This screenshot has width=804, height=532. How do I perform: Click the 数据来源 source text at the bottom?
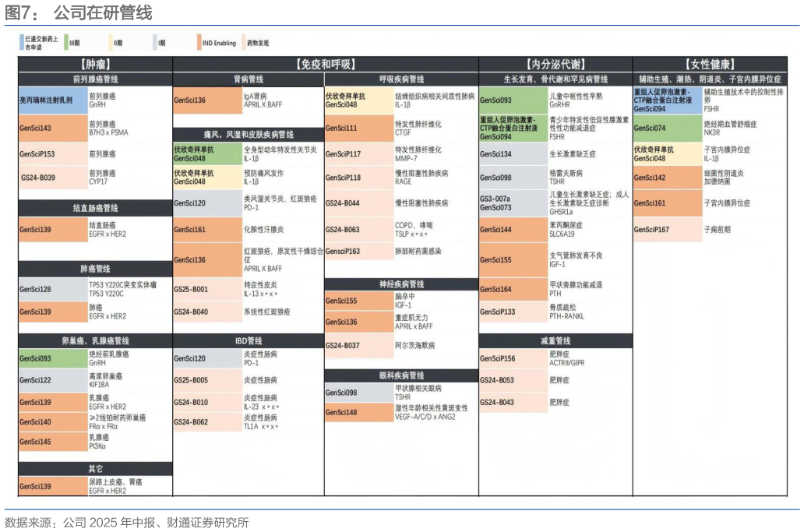coord(126,522)
